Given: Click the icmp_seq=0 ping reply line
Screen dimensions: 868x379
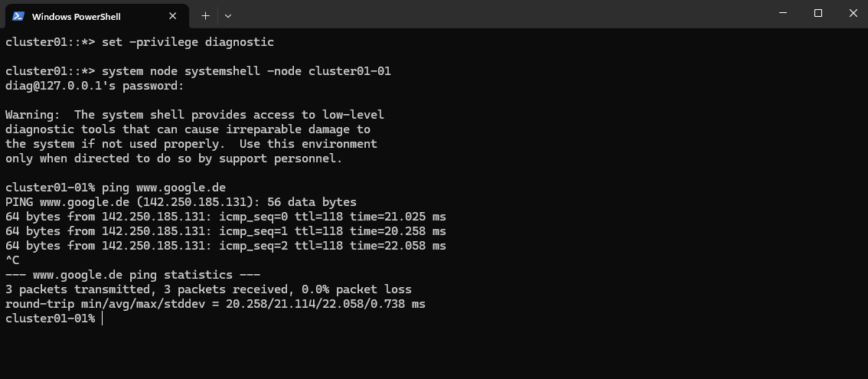Looking at the screenshot, I should (225, 217).
